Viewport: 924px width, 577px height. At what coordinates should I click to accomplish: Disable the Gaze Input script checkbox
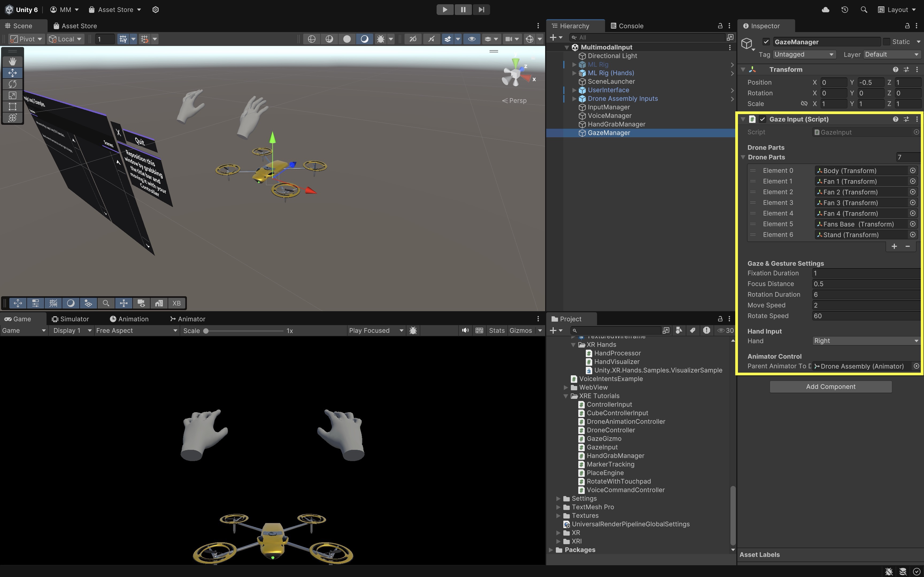point(763,119)
